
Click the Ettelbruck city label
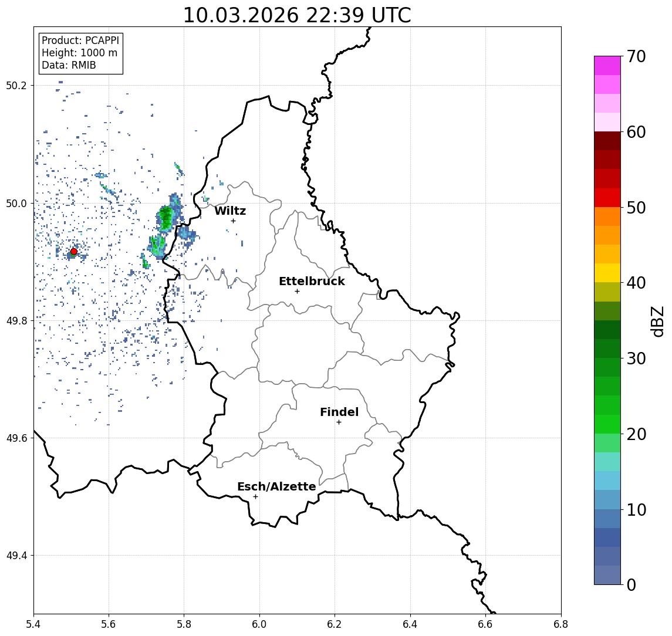(x=312, y=281)
